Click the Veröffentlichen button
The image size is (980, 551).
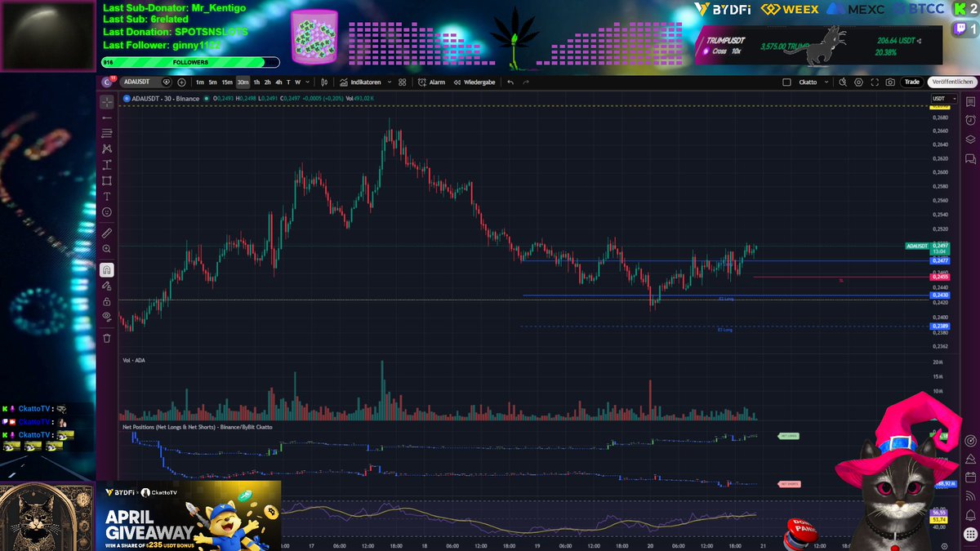(952, 82)
